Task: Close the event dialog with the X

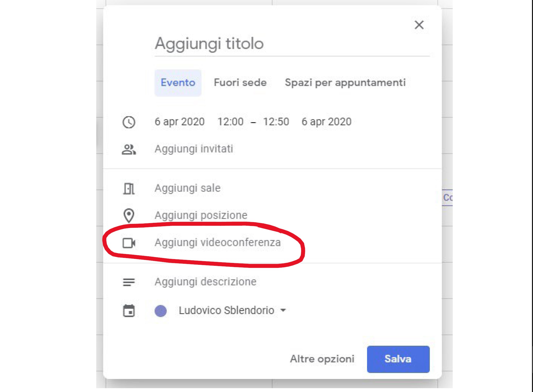Action: (x=419, y=25)
